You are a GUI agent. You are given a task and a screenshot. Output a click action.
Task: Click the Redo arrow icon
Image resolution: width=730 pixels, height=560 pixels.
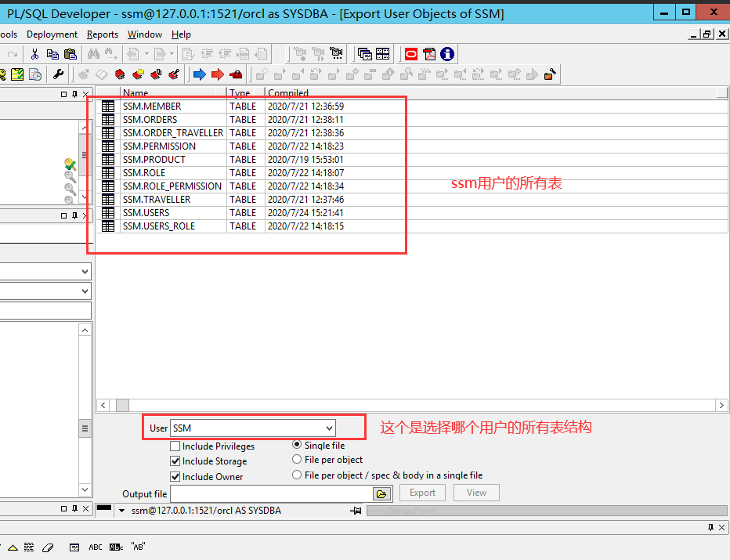tap(13, 55)
